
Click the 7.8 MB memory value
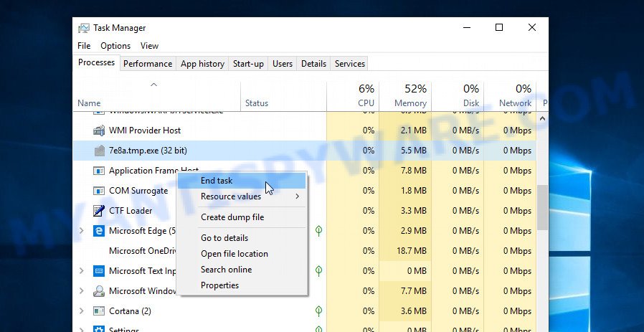[x=414, y=171]
